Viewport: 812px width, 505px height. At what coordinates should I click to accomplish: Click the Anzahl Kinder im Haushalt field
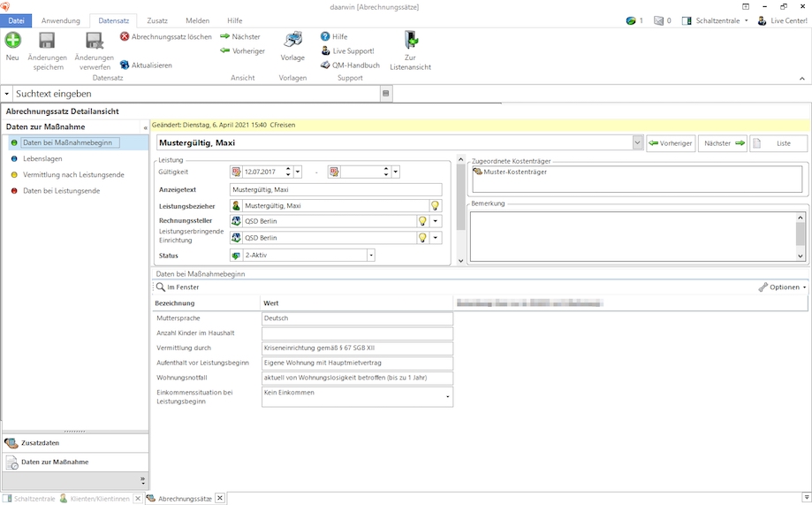(357, 333)
